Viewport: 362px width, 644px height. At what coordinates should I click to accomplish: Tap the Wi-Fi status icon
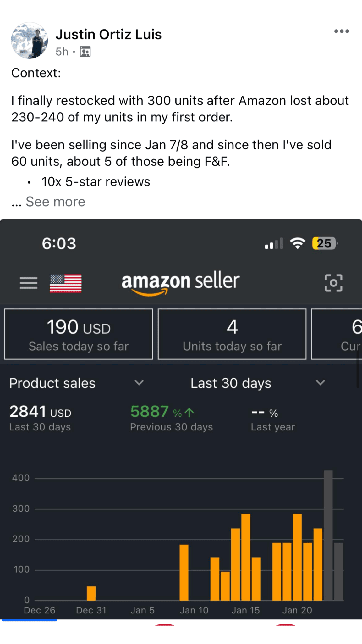pos(297,243)
